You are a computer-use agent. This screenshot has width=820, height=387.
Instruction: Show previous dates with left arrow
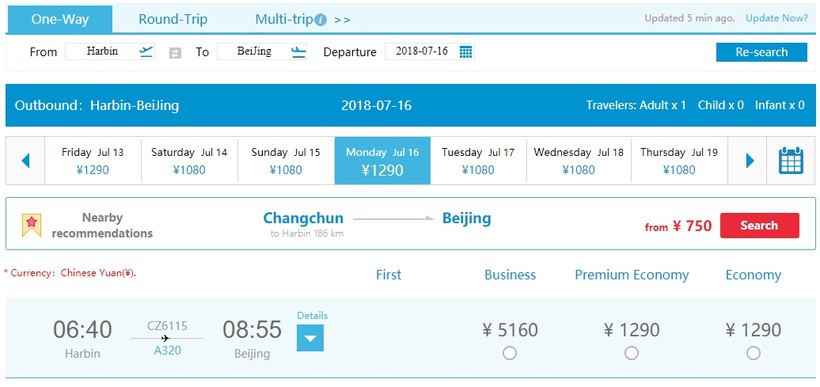pos(25,161)
